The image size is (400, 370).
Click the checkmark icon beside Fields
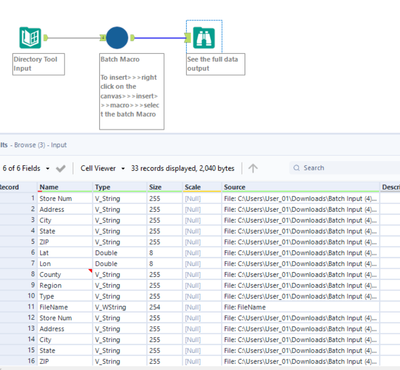(x=61, y=168)
